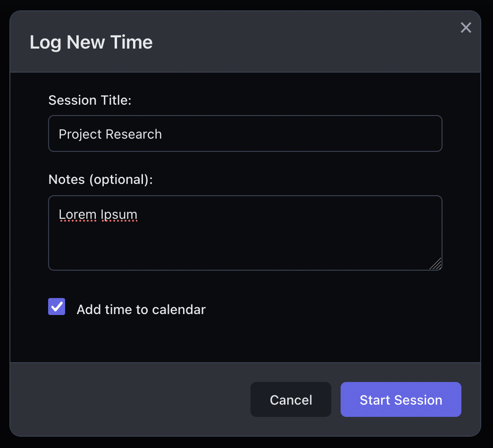493x448 pixels.
Task: Select the close icon at top right
Action: click(x=466, y=27)
